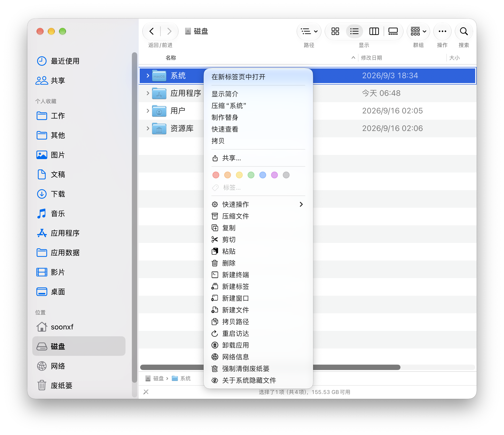Open 最近使用 in sidebar
Image resolution: width=504 pixels, height=435 pixels.
(x=79, y=61)
